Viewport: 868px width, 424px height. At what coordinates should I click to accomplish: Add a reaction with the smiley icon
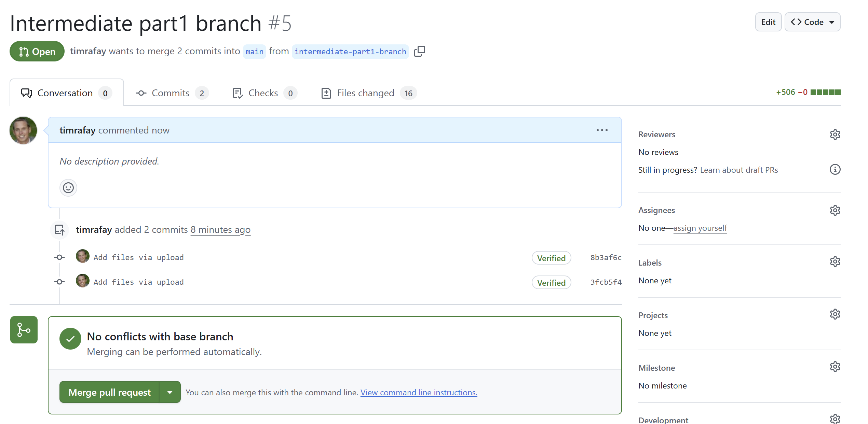pyautogui.click(x=68, y=188)
